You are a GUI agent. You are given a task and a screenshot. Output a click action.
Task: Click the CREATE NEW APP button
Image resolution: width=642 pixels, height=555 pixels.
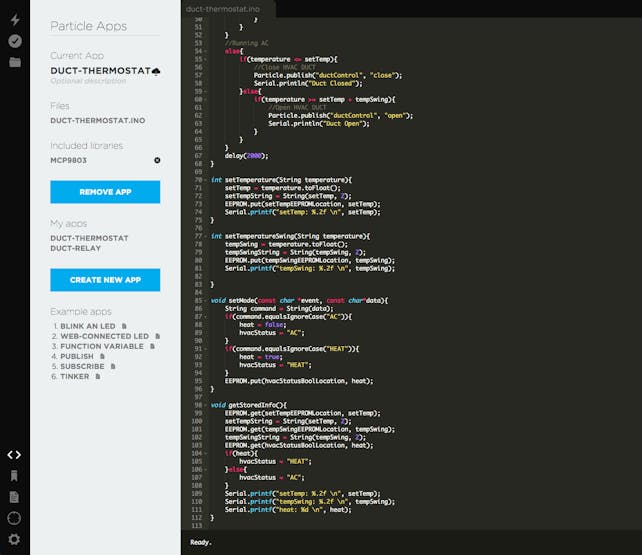[x=105, y=280]
